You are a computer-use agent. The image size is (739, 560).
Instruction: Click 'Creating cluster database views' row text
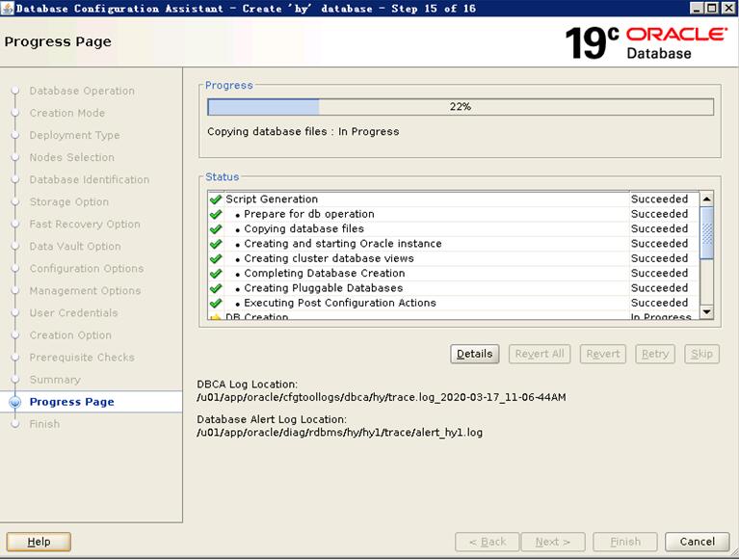tap(329, 258)
